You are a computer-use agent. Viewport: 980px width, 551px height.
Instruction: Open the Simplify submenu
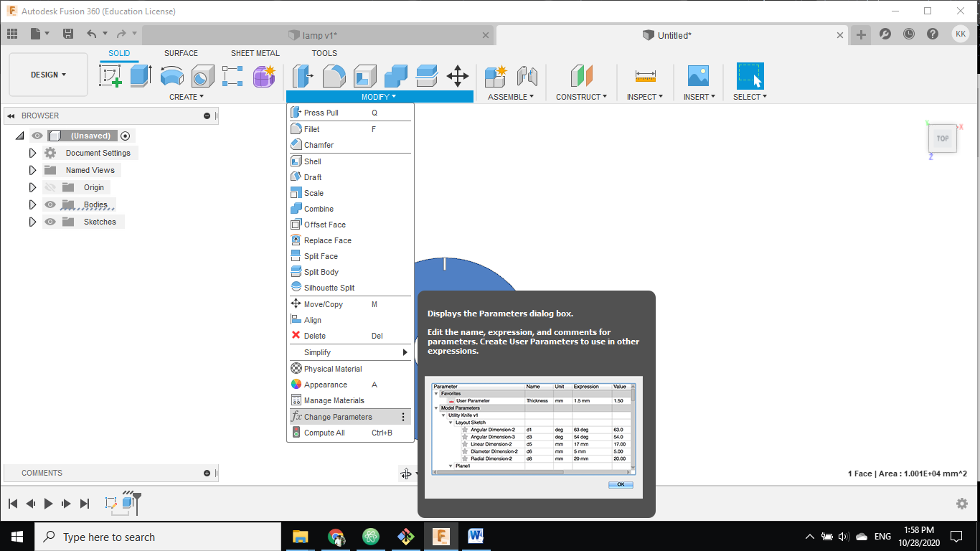point(350,352)
